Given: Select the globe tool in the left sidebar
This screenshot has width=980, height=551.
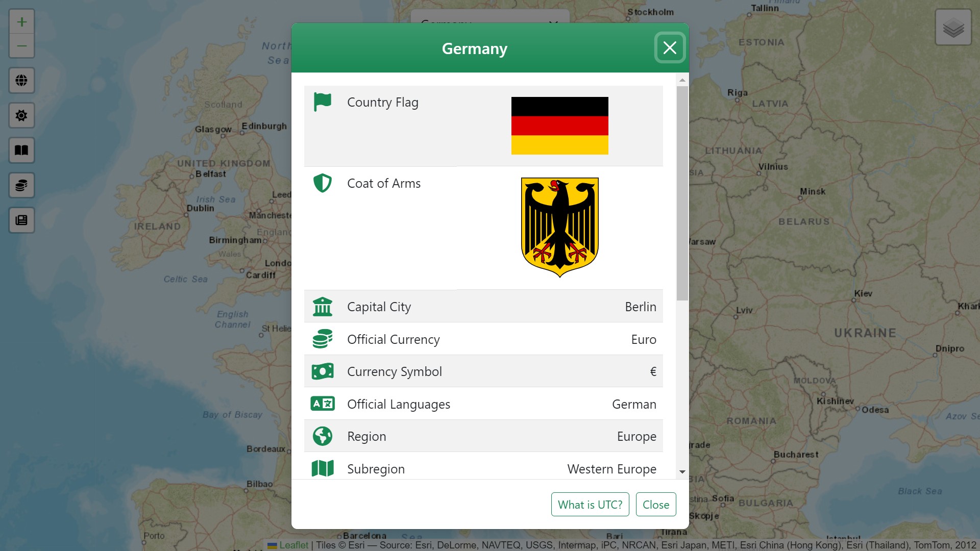Looking at the screenshot, I should coord(21,80).
